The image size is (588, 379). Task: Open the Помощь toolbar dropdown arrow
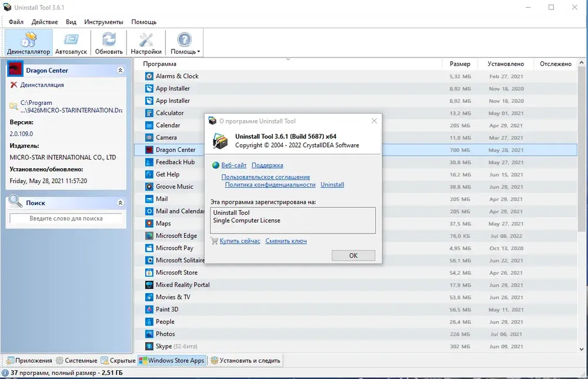coord(199,52)
